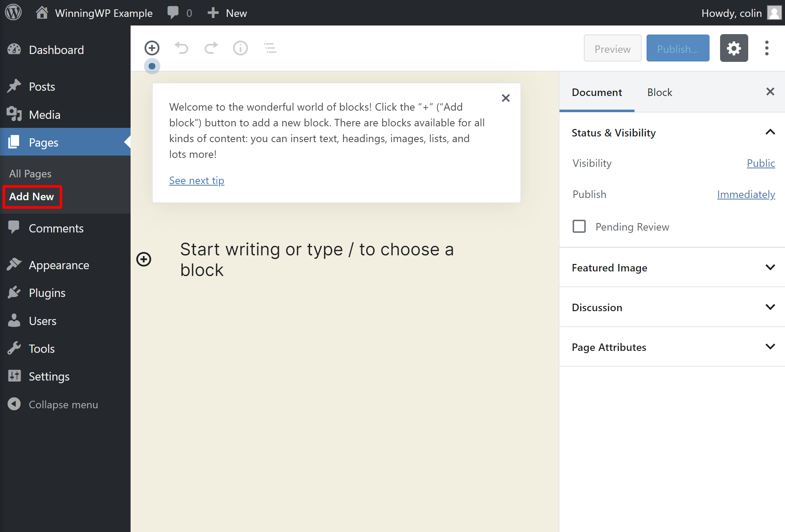Switch to the Block tab
The image size is (785, 532).
click(659, 92)
